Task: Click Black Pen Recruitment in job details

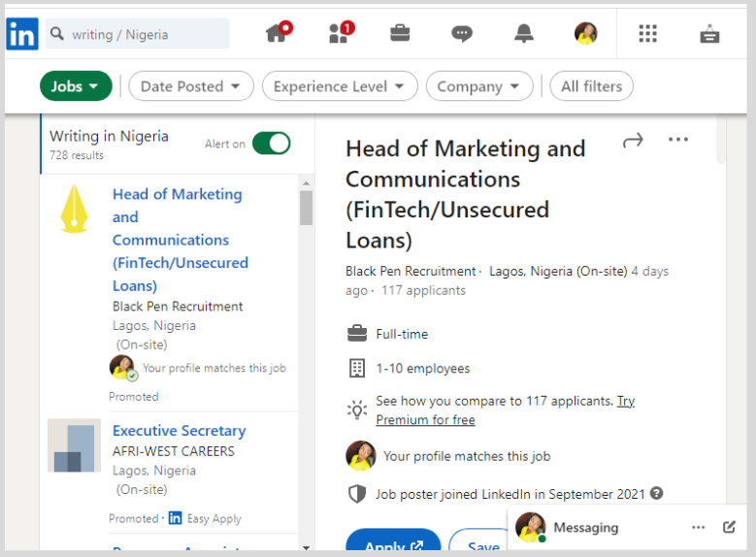Action: coord(411,271)
